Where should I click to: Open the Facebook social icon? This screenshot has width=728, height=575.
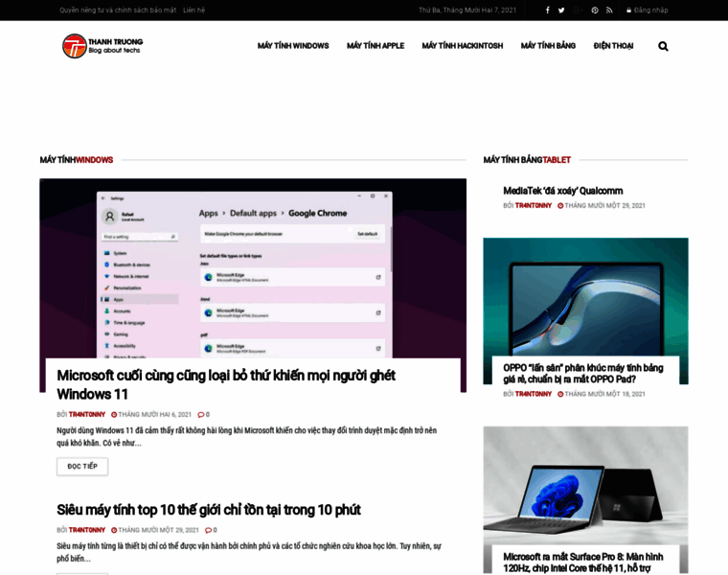tap(547, 11)
